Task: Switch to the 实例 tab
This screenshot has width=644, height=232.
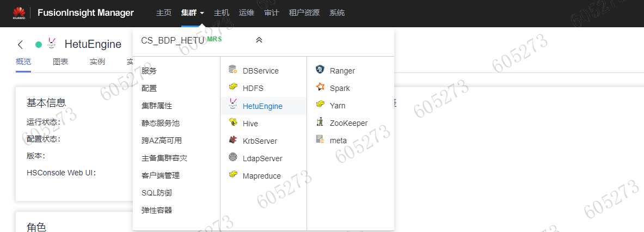Action: 97,62
